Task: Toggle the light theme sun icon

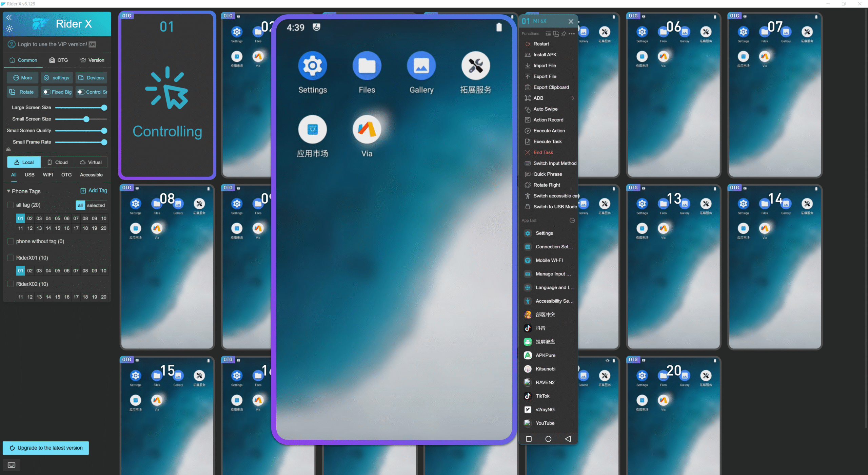Action: 9,29
